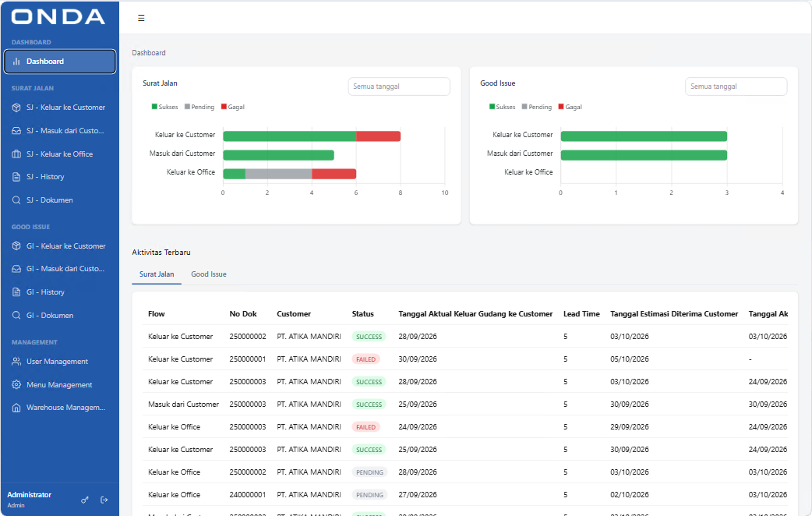Toggle Pending legend in Surat Jalan chart
The width and height of the screenshot is (812, 516).
[x=199, y=107]
